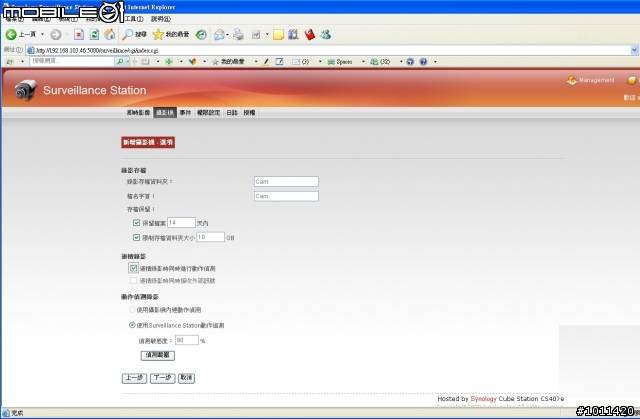Click the Surveillance Station camera logo
This screenshot has height=419, width=640.
[26, 90]
